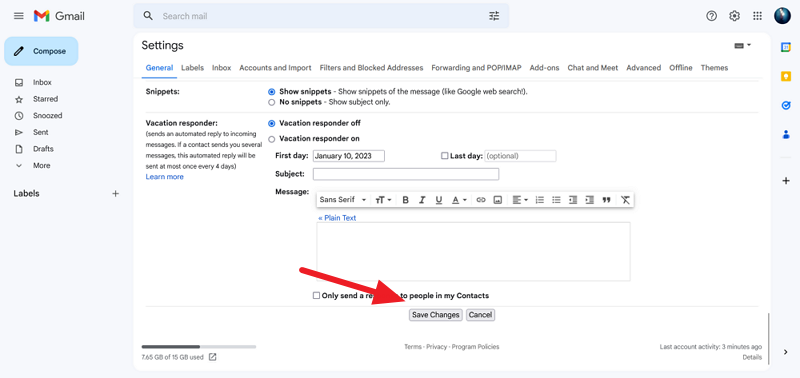
Task: Switch to the Labels settings tab
Action: pos(192,68)
